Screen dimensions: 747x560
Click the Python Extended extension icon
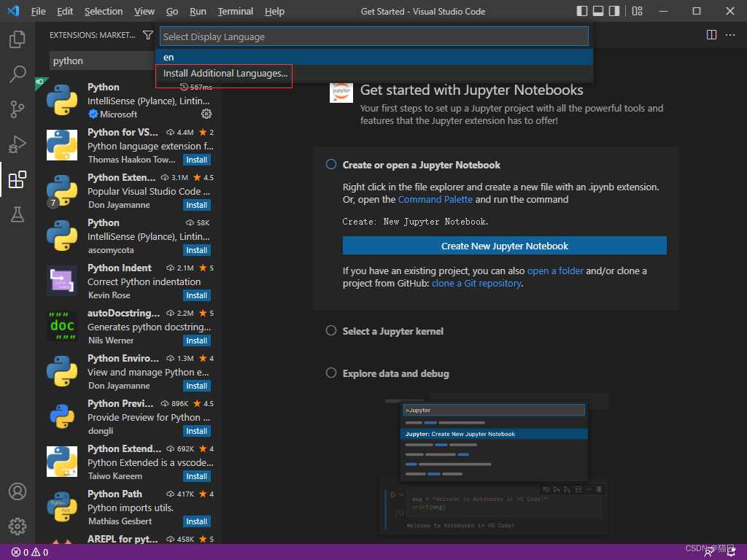coord(62,462)
